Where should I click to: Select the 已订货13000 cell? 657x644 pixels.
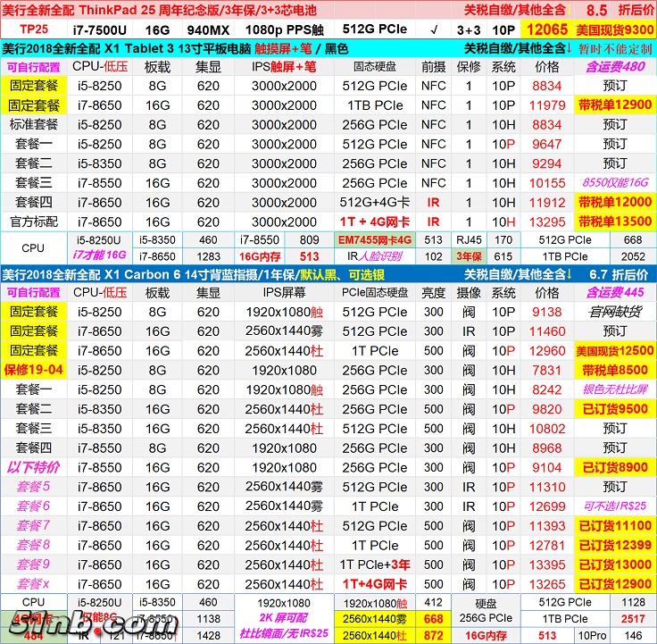(x=615, y=565)
